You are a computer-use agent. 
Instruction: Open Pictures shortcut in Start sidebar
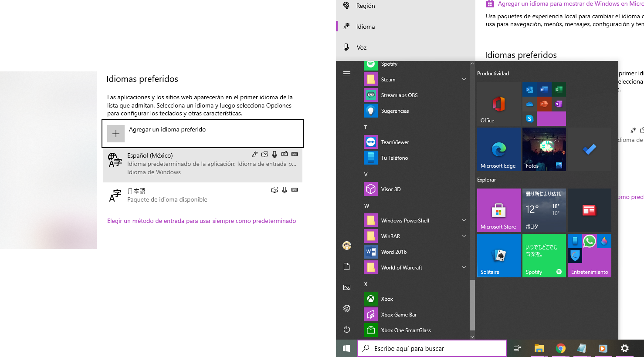pos(347,287)
